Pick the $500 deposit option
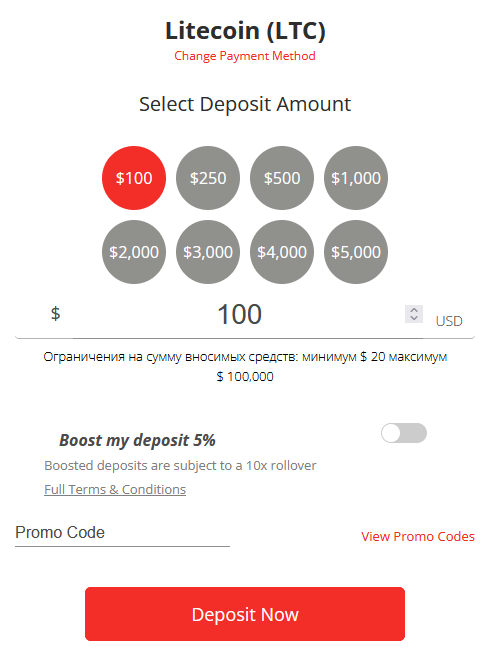Screen dimensions: 495x653 click(x=282, y=178)
